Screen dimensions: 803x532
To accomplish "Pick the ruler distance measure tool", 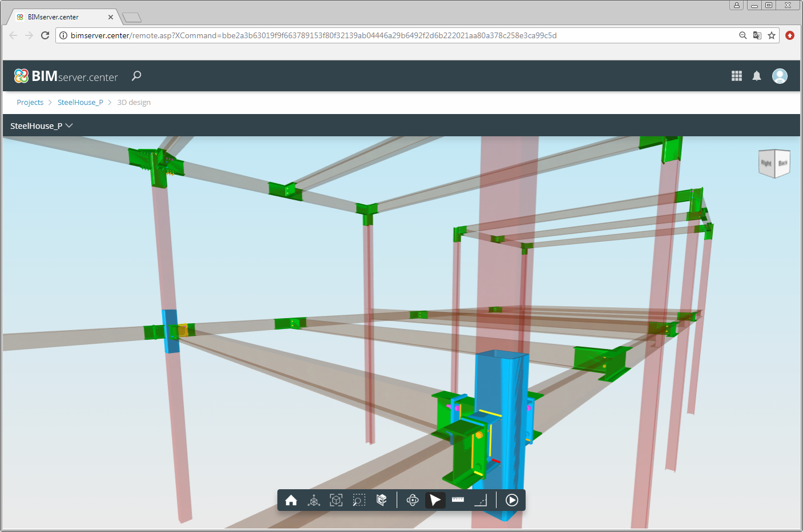I will coord(458,499).
